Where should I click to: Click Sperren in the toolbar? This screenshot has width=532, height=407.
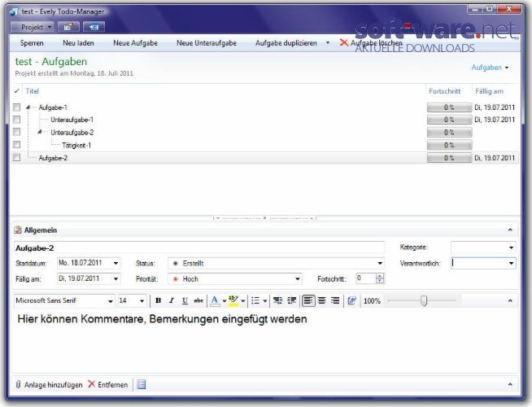[32, 43]
